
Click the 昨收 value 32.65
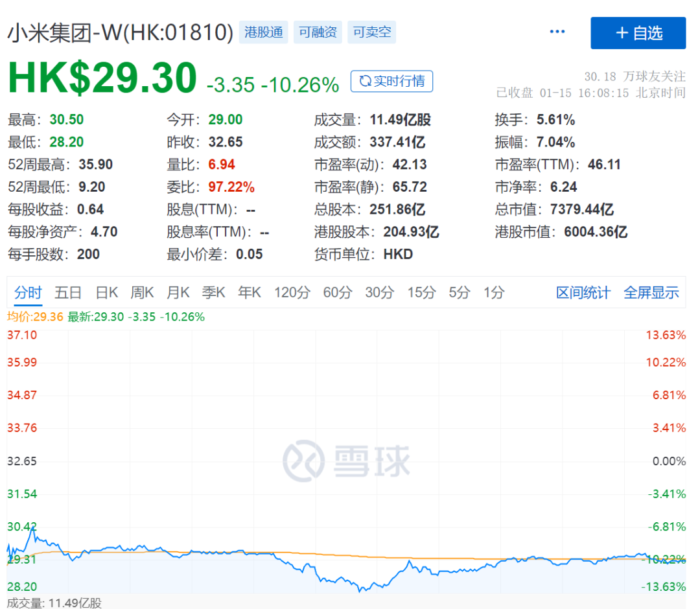click(226, 142)
